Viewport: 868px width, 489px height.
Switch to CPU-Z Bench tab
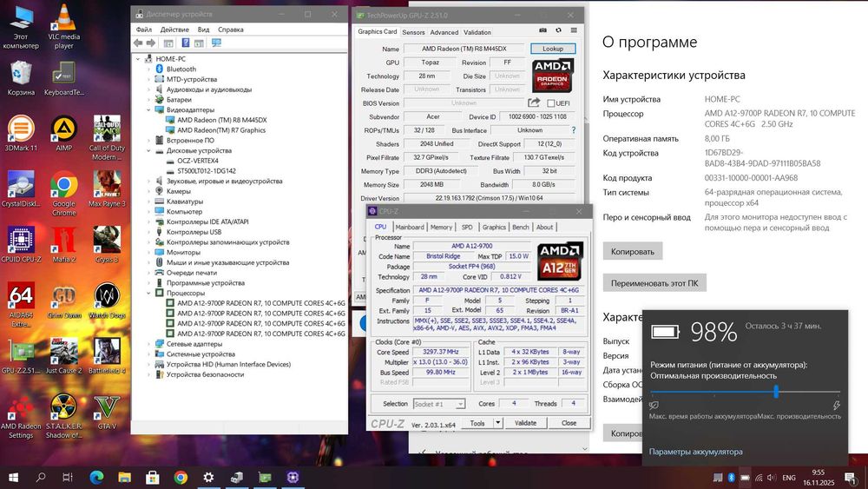tap(520, 227)
